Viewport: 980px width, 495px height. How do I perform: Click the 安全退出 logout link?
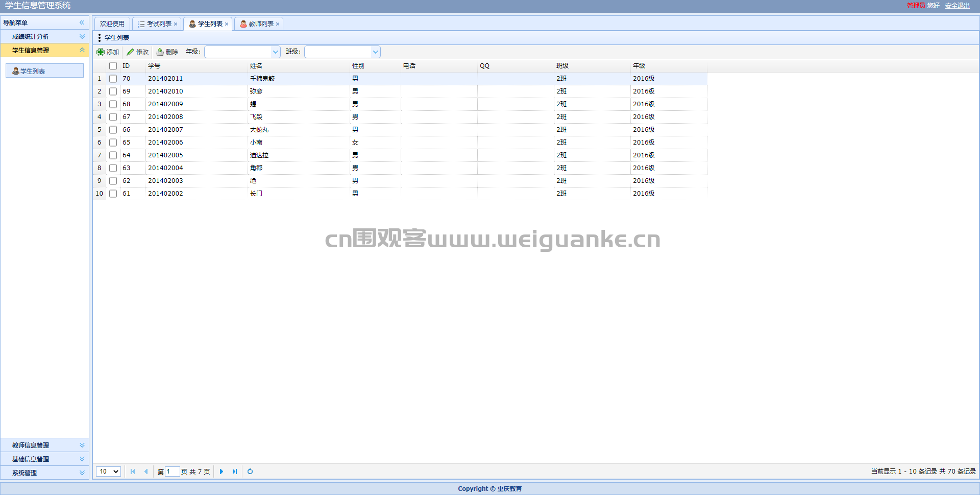(x=957, y=6)
